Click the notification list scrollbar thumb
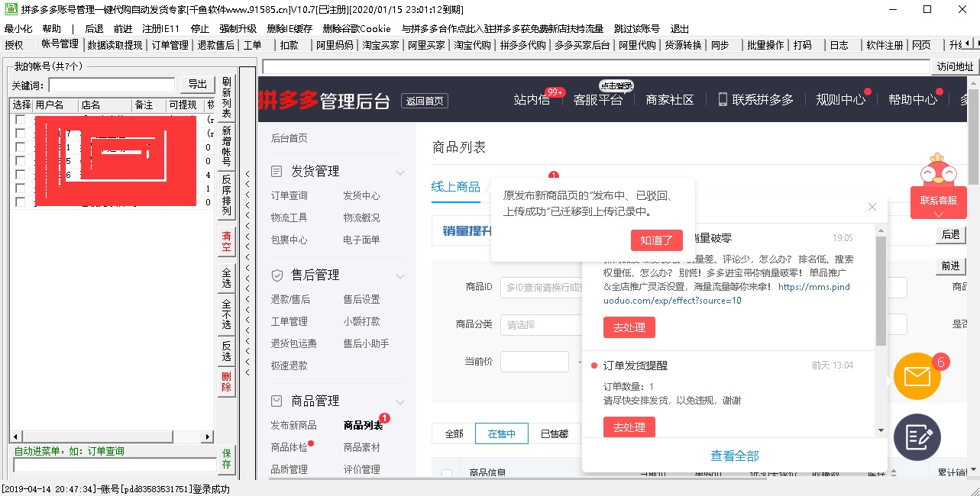 [x=881, y=291]
